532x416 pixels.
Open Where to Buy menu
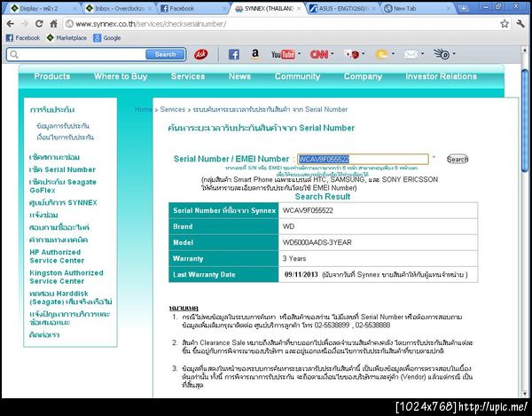(x=121, y=76)
